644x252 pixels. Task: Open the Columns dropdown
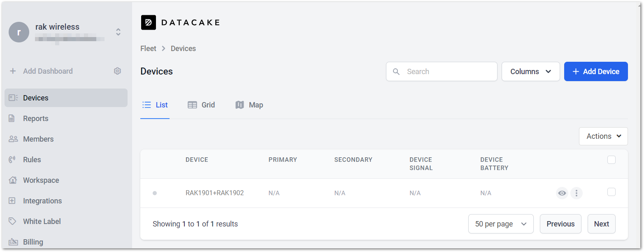(531, 72)
